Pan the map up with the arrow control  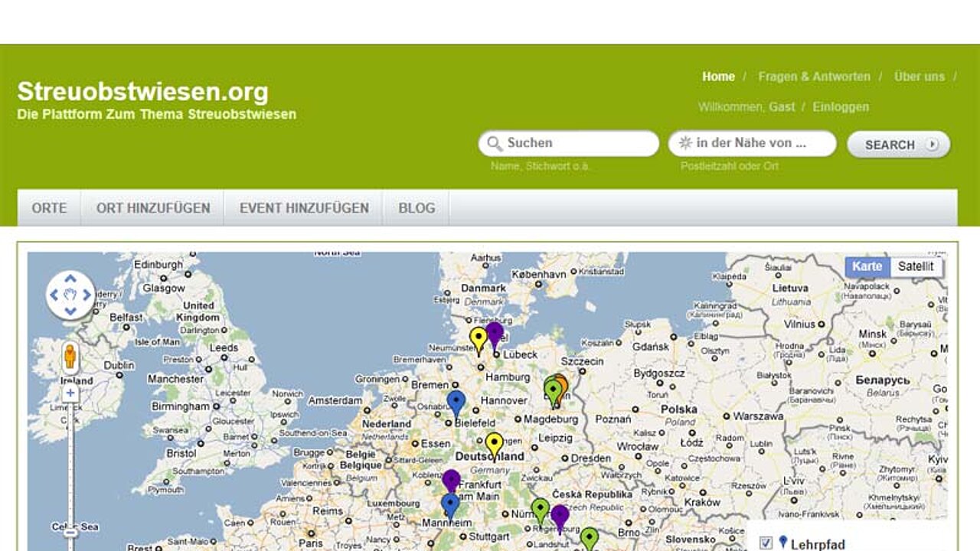point(70,279)
